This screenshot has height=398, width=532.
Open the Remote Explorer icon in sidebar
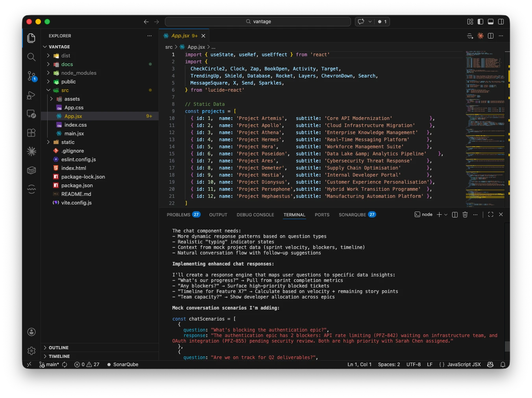click(31, 114)
